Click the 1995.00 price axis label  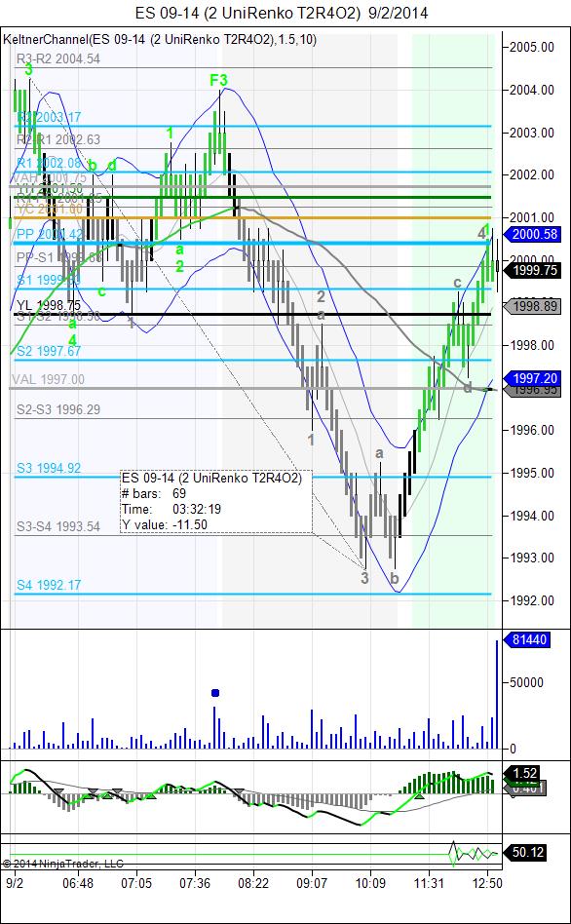point(532,473)
